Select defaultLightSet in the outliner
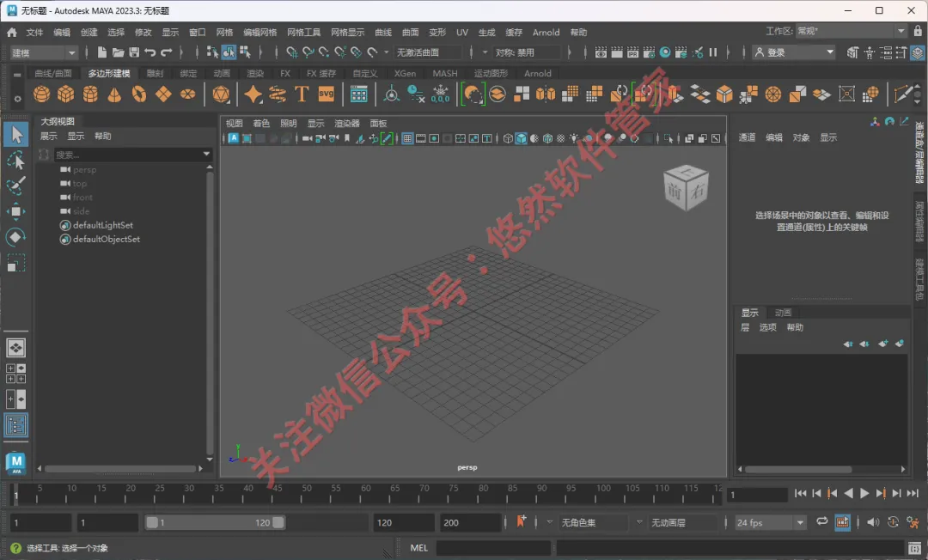The height and width of the screenshot is (560, 928). click(103, 225)
